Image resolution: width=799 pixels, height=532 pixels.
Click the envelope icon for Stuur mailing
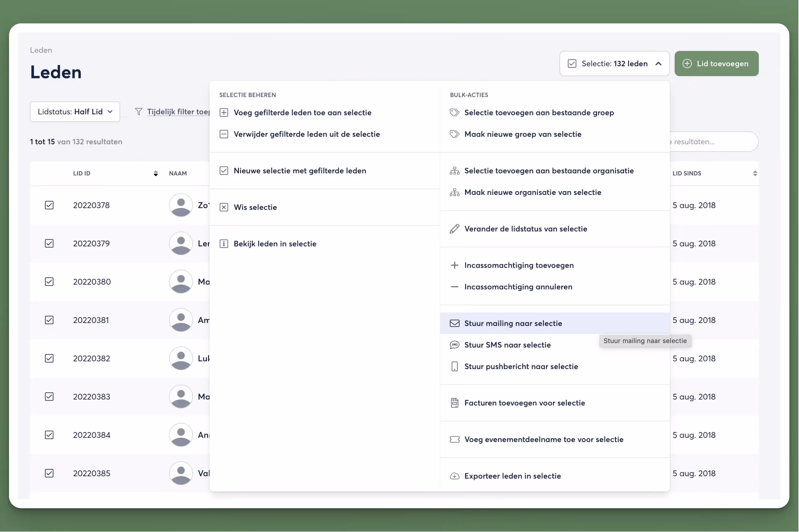454,323
